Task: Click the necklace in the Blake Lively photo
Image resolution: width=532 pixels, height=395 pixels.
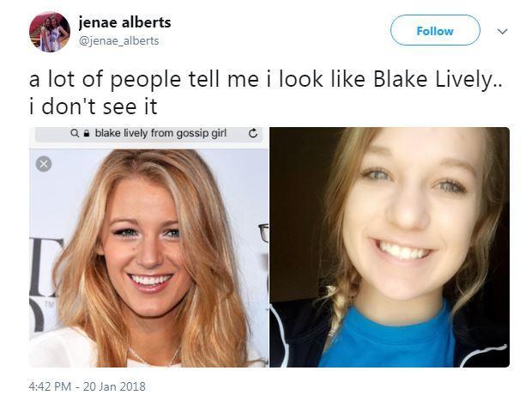Action: (154, 355)
